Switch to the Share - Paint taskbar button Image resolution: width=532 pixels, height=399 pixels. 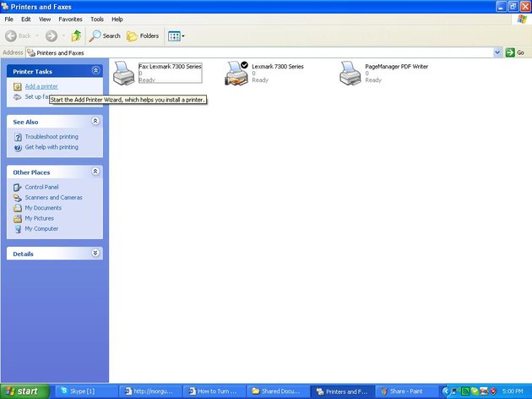(x=407, y=391)
